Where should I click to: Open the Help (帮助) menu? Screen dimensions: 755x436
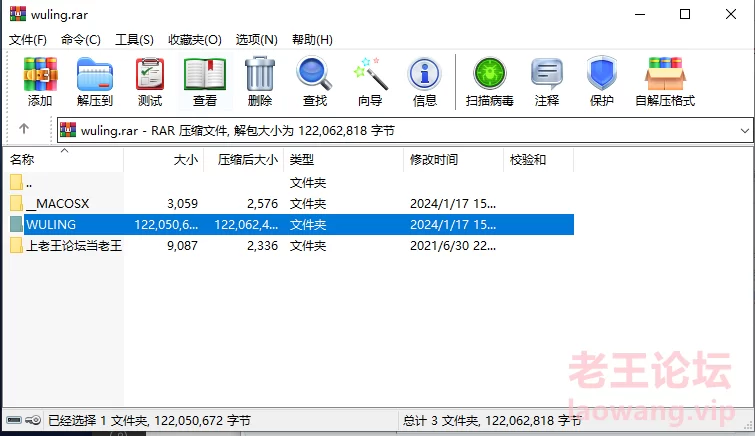click(312, 40)
